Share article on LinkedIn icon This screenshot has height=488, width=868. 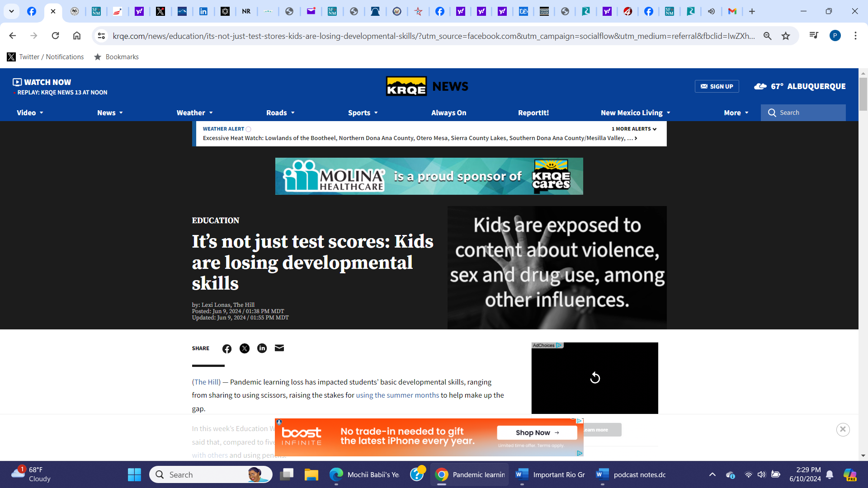pos(262,348)
